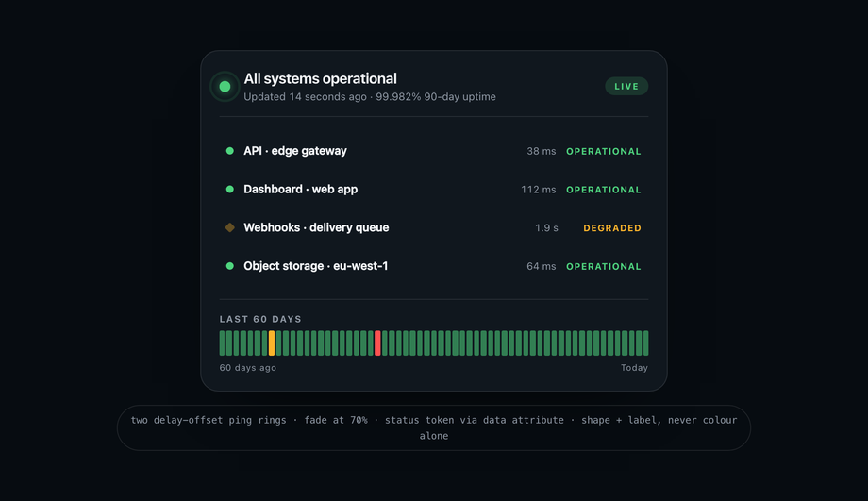
Task: Open the "API · edge gateway" service name
Action: pyautogui.click(x=295, y=151)
